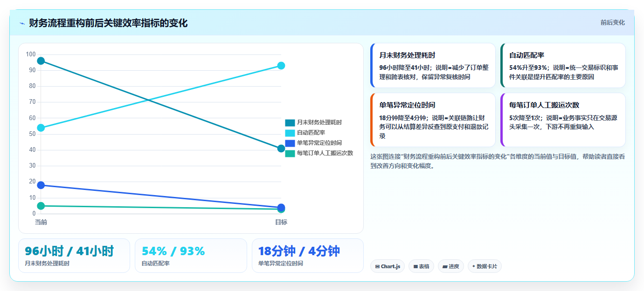Open the 单笔异常定位时间 explanation card
Viewport: 644px width, 291px height.
tap(433, 120)
